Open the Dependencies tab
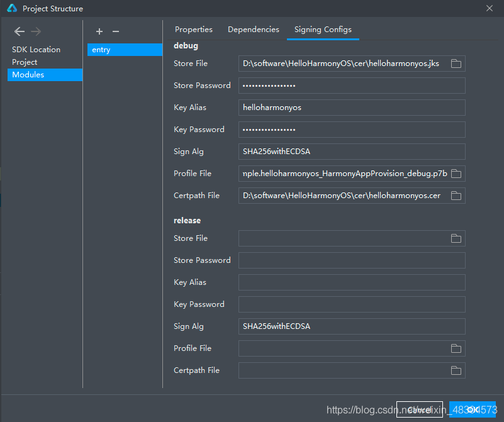Image resolution: width=504 pixels, height=422 pixels. click(254, 30)
